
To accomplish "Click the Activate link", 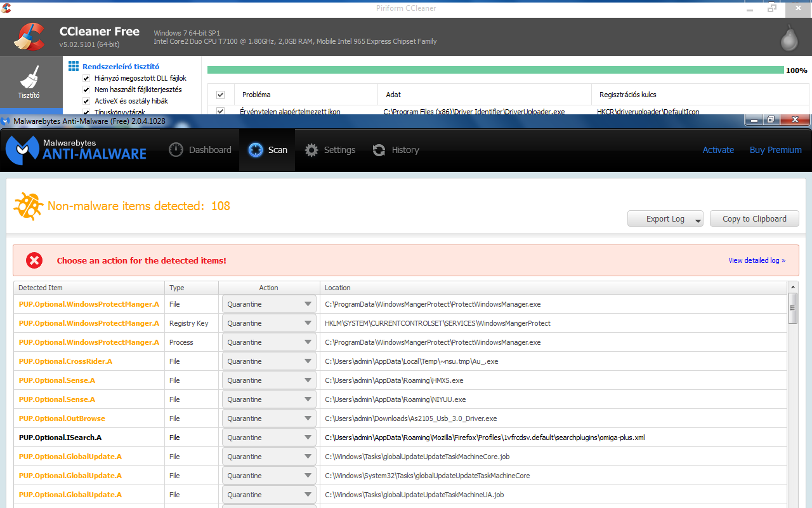I will [x=718, y=150].
